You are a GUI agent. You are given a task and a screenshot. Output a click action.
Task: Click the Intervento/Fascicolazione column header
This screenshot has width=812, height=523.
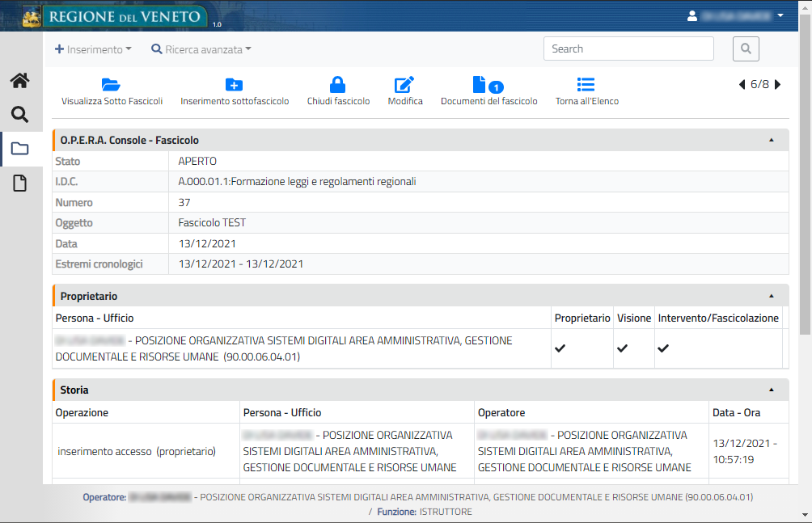coord(718,318)
